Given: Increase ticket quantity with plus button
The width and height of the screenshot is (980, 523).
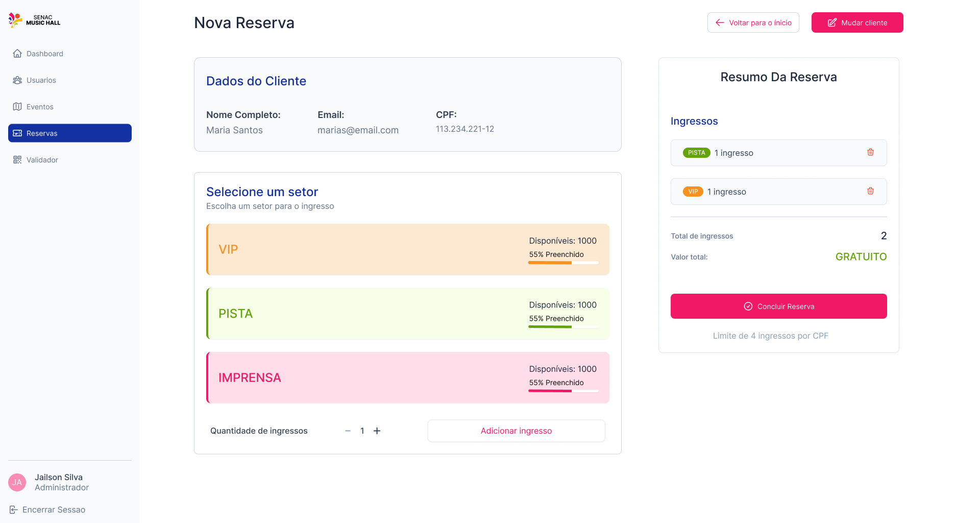Looking at the screenshot, I should click(377, 431).
